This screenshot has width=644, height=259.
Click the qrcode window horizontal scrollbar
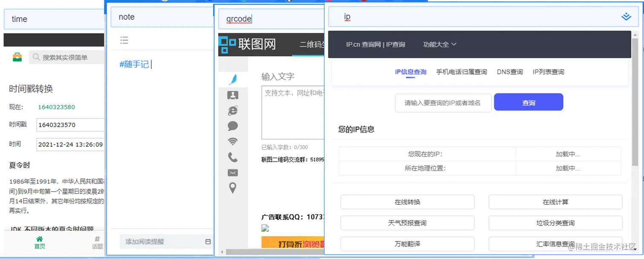point(275,252)
